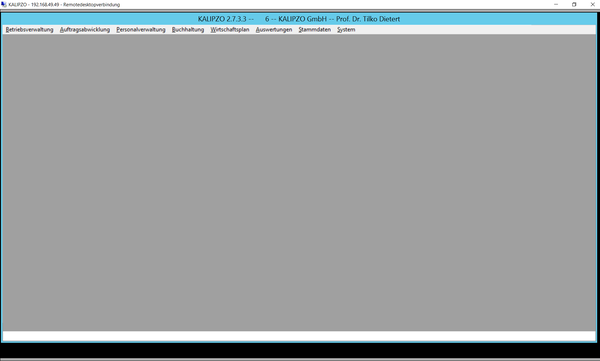Screen dimensions: 600x361
Task: Restore down the remote desktop window
Action: tap(574, 5)
